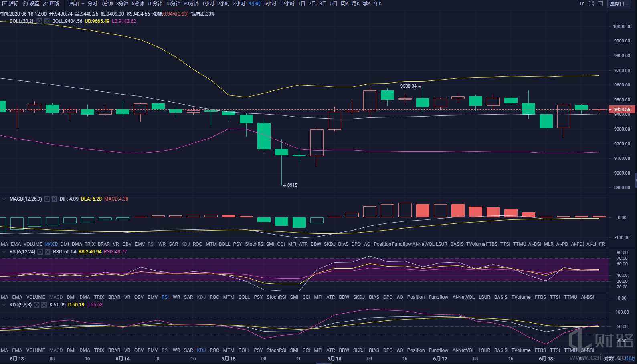The image size is (637, 364).
Task: Click the 6月16 date on time axis
Action: (x=334, y=359)
